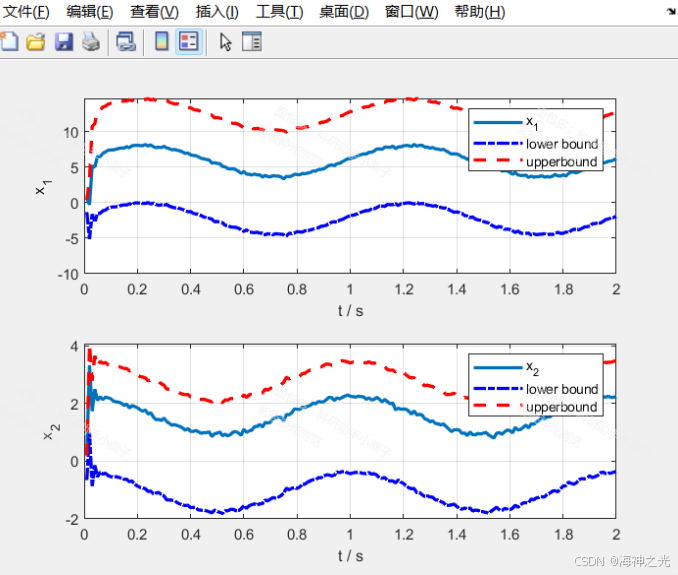Click the '-2' y-axis tick of bottom plot
The width and height of the screenshot is (678, 575).
click(72, 519)
